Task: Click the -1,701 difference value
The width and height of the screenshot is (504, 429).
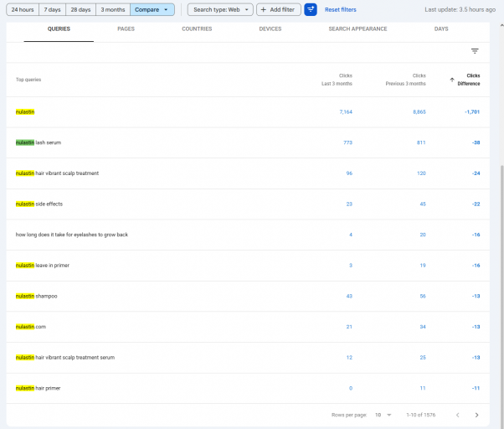Action: (472, 112)
